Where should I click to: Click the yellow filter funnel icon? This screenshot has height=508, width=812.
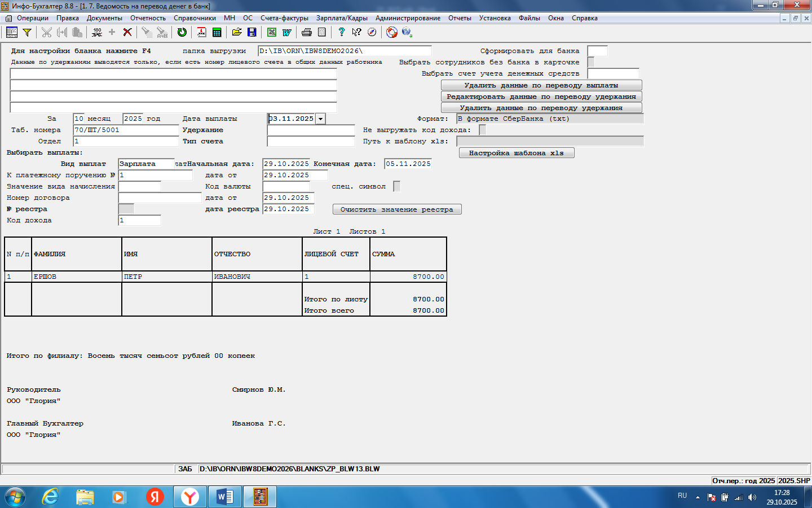pos(27,32)
